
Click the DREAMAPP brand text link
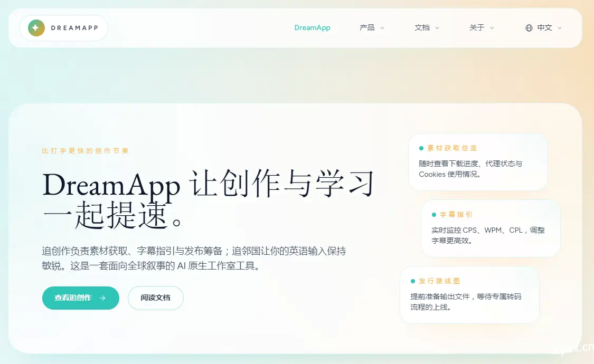(74, 28)
